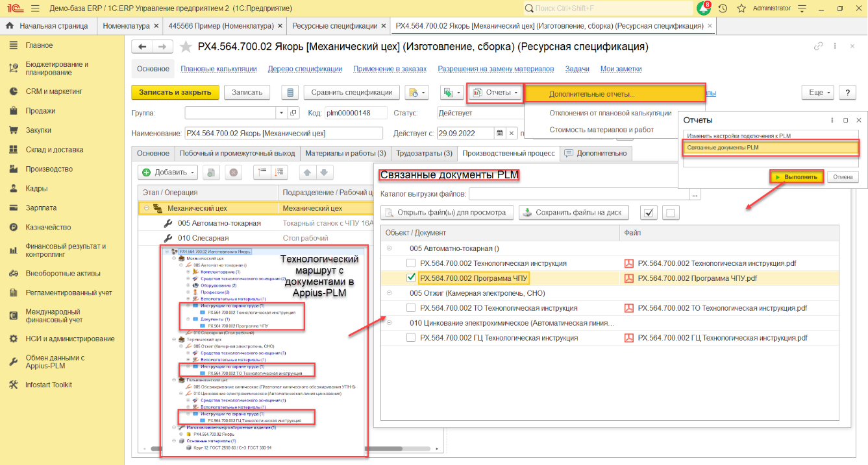
Task: Check РХ.564.700.002 ТО Технологическая инструкция box
Action: pyautogui.click(x=410, y=308)
